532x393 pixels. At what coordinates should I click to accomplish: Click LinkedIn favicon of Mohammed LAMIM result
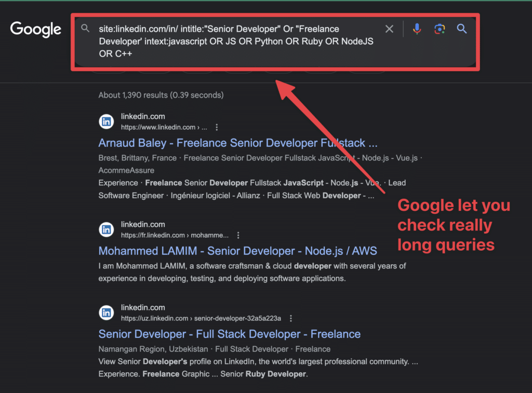point(106,229)
